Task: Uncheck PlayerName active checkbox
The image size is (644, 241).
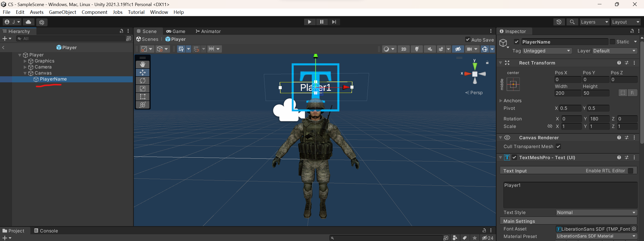Action: pos(517,42)
